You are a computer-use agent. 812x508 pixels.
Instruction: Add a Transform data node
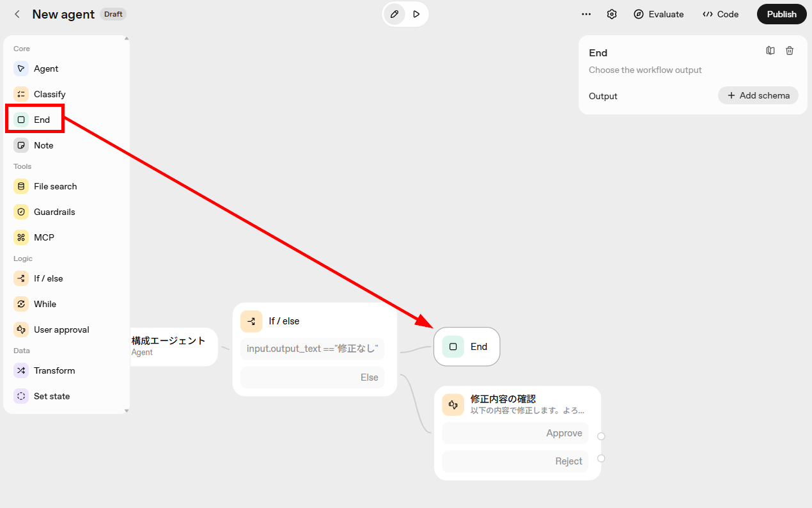[x=66, y=370]
